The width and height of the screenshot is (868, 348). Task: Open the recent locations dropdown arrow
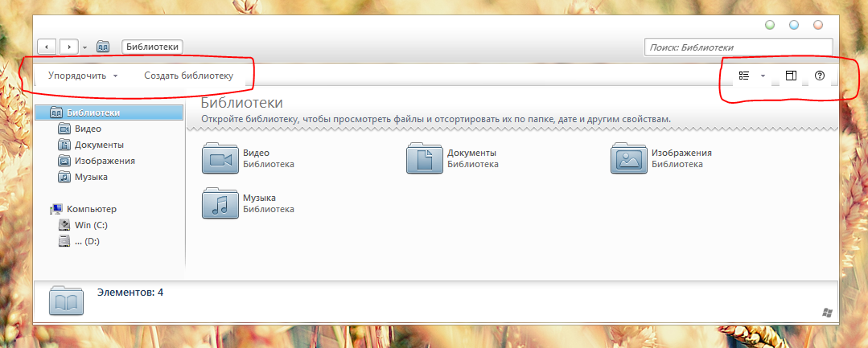pos(84,47)
